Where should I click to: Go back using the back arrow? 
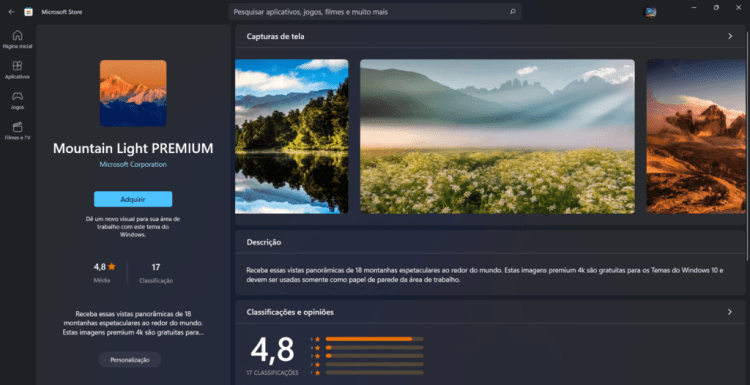11,12
